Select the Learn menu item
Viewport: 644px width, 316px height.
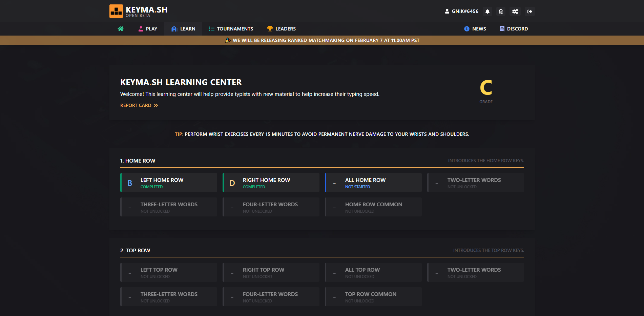point(183,29)
